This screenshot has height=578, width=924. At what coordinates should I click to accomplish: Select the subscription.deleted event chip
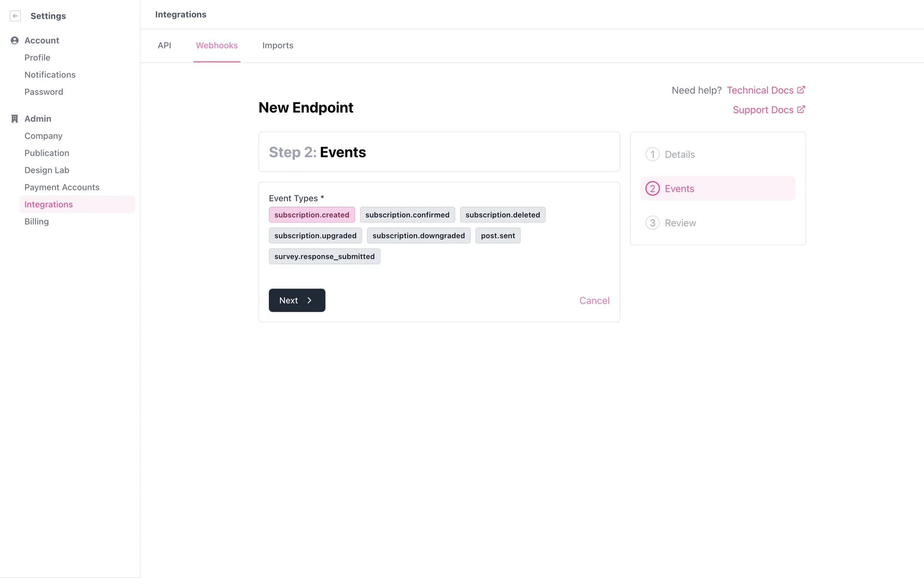[x=502, y=215]
